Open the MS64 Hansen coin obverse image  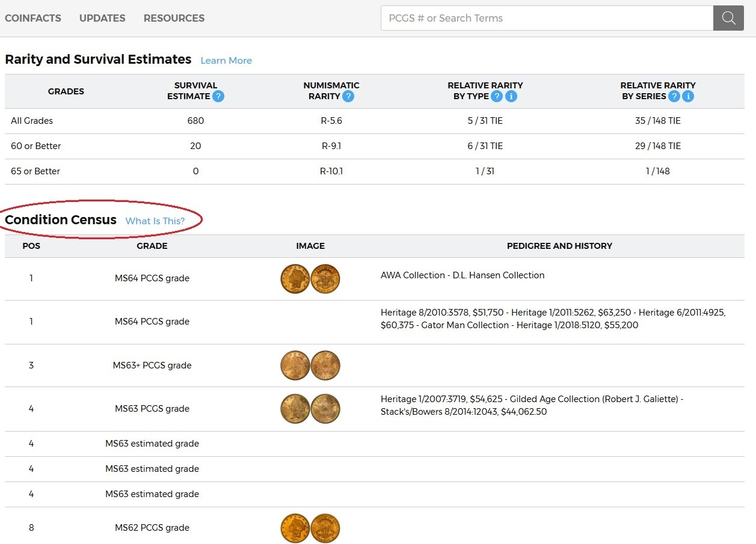pos(295,279)
